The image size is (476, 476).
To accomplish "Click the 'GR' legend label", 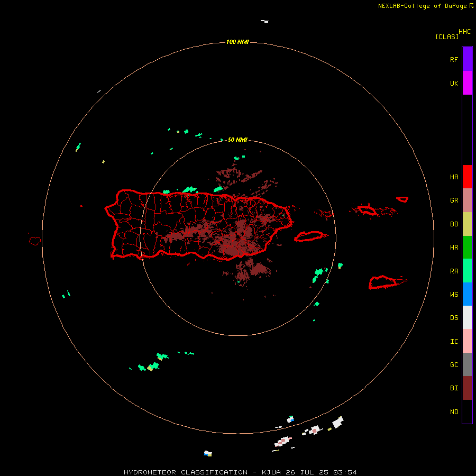I will coord(454,200).
